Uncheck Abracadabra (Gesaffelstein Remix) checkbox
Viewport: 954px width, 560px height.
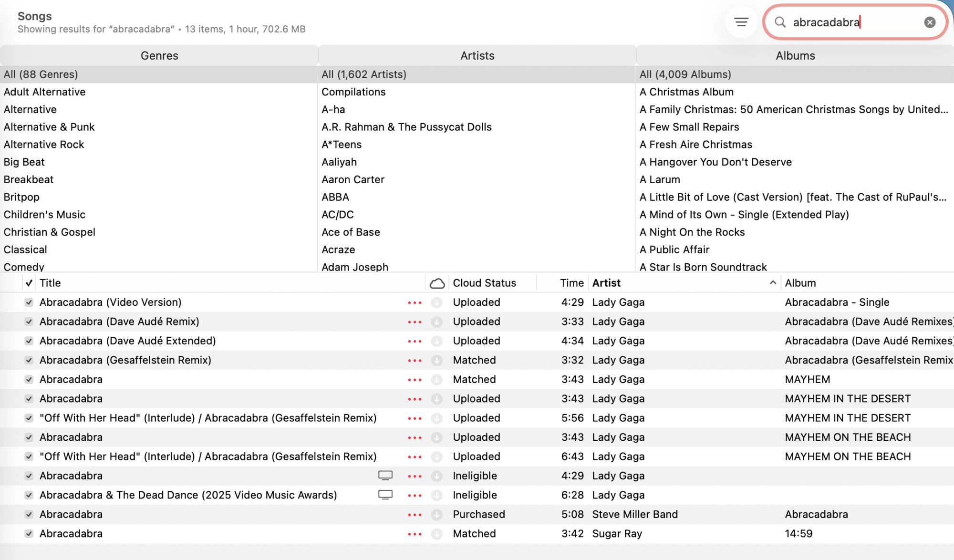(x=29, y=360)
